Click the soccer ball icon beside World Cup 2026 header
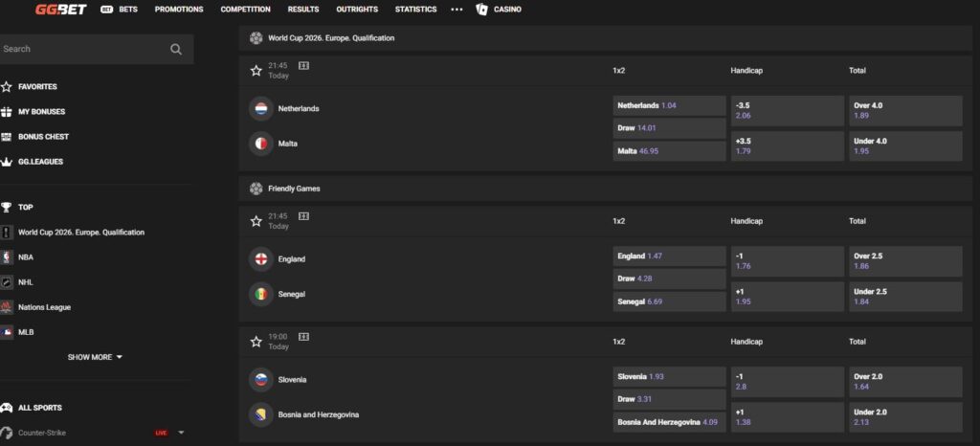This screenshot has height=446, width=980. pos(256,38)
